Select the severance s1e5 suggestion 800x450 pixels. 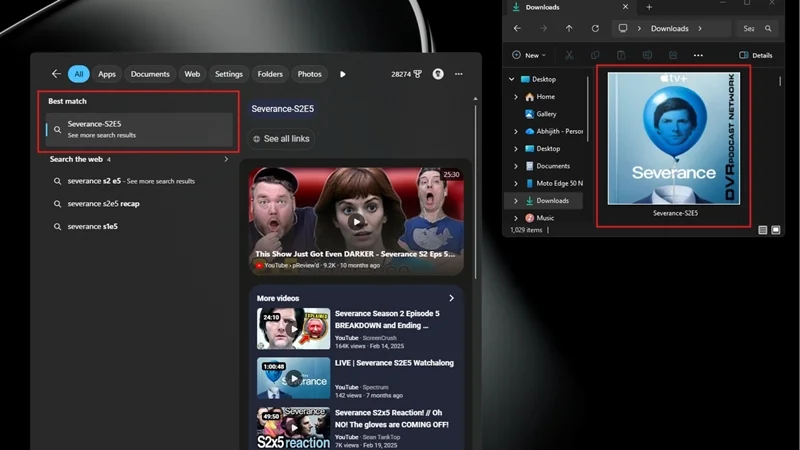[x=92, y=226]
